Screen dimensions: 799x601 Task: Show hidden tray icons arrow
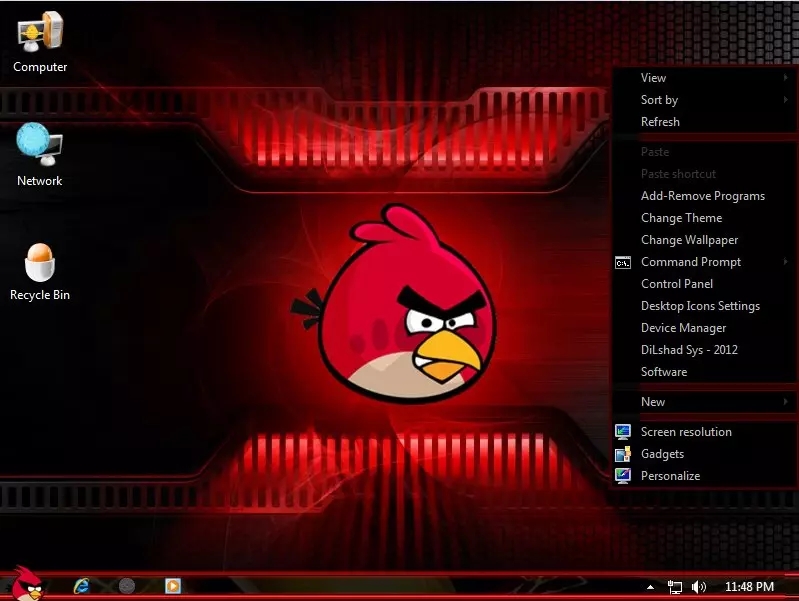tap(651, 587)
